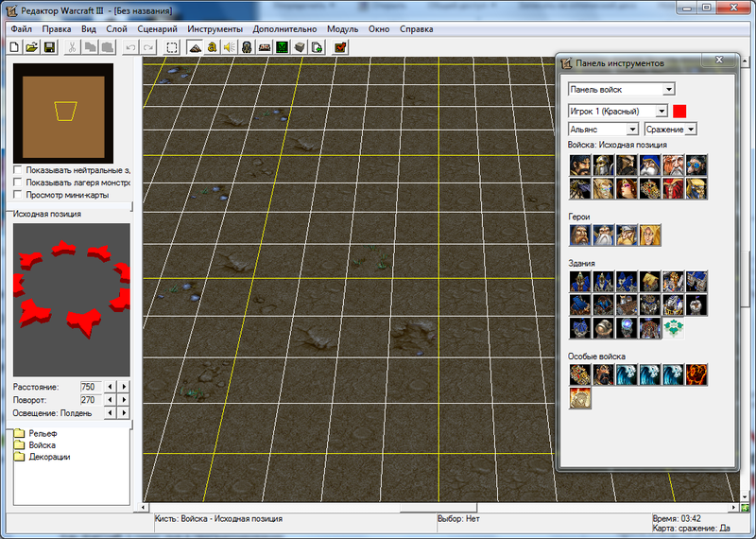Choose the Paladin hero
This screenshot has height=539, width=756.
point(580,235)
